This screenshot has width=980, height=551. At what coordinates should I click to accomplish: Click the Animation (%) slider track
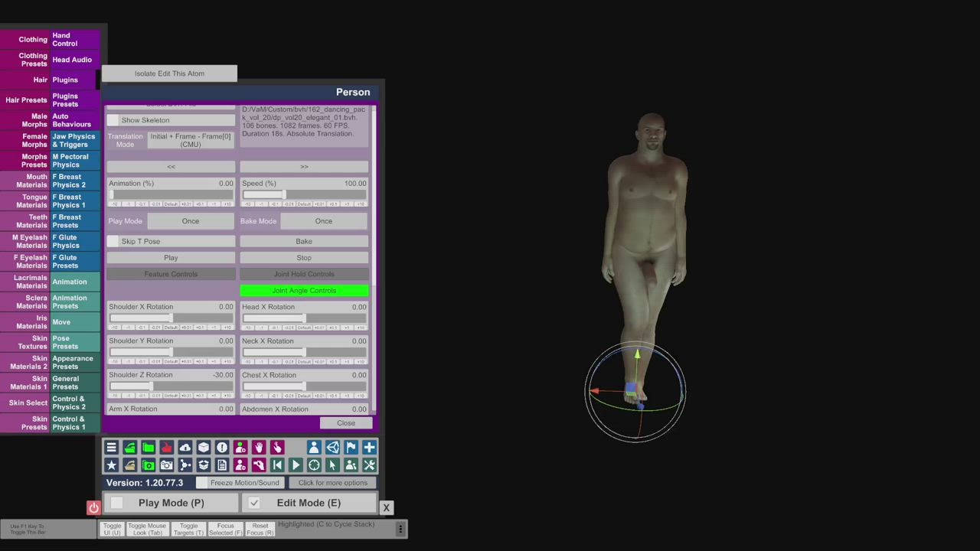[171, 194]
